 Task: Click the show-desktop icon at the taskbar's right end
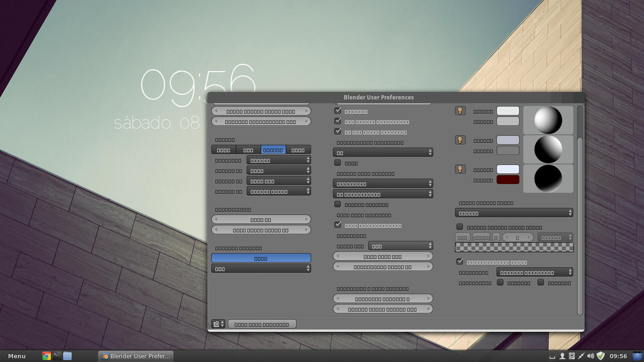click(637, 356)
